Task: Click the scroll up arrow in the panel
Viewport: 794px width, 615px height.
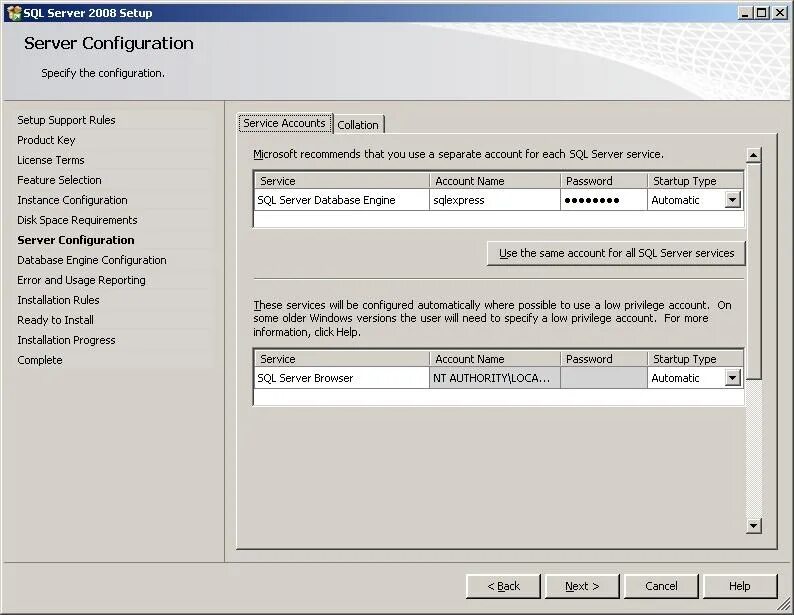Action: 753,155
